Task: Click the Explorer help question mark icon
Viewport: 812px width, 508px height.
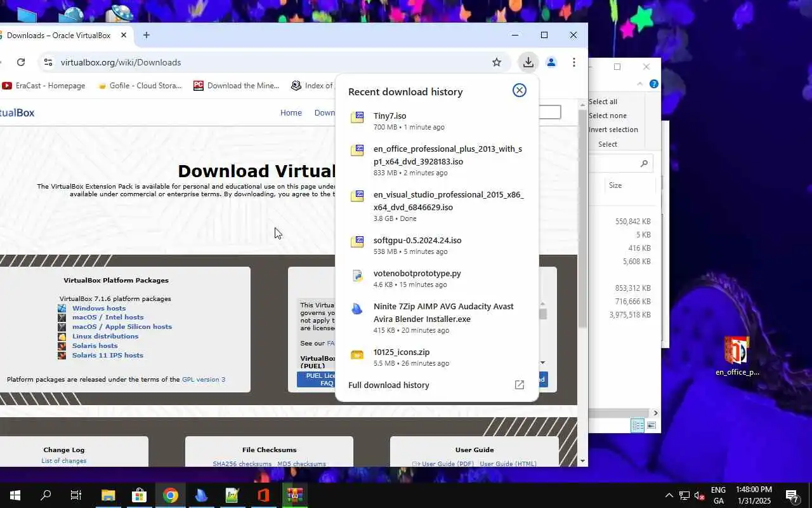Action: 654,84
